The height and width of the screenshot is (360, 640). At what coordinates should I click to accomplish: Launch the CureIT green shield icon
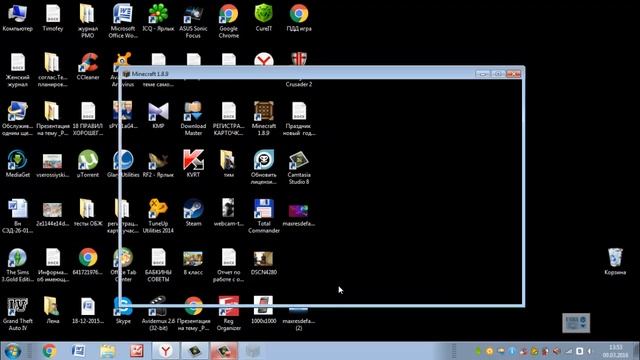pos(264,18)
